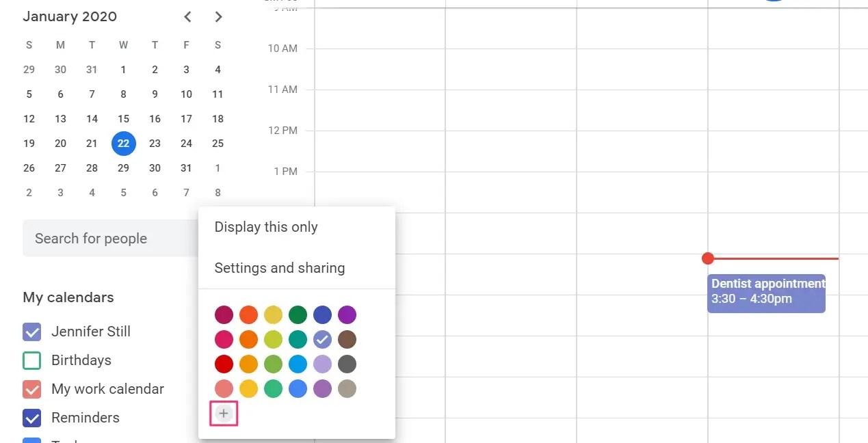
Task: Select January 22 in mini calendar
Action: [x=123, y=144]
